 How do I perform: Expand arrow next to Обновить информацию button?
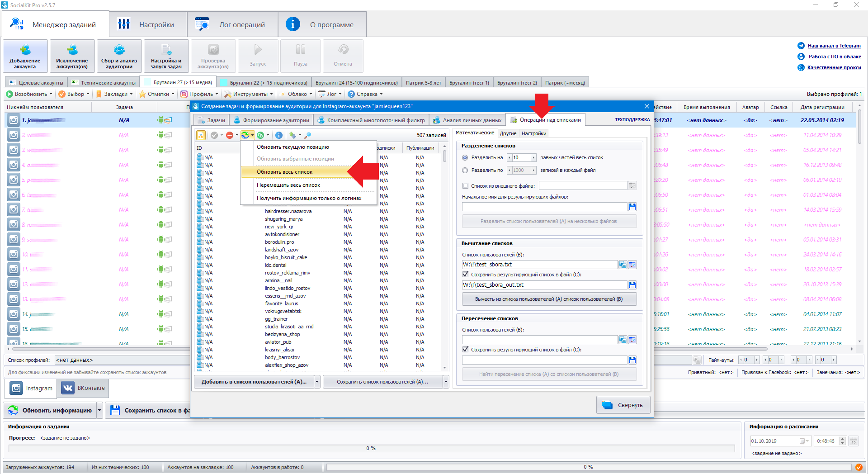point(100,410)
